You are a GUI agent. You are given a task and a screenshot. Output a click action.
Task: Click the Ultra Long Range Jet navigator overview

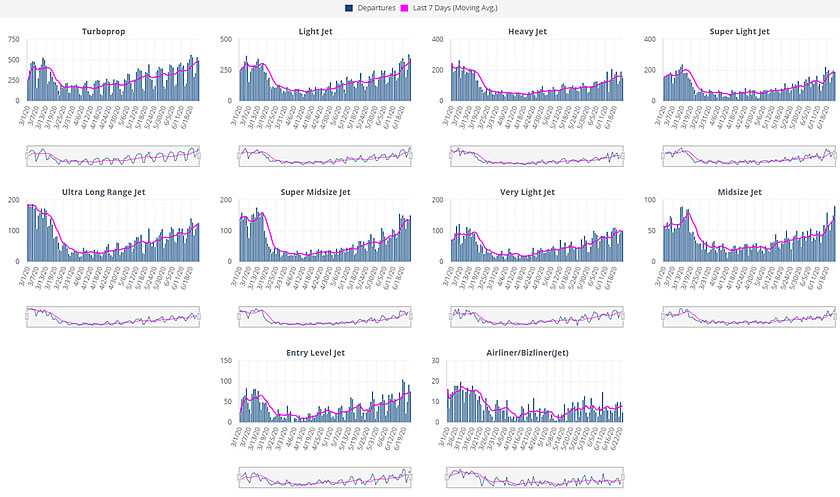point(113,317)
